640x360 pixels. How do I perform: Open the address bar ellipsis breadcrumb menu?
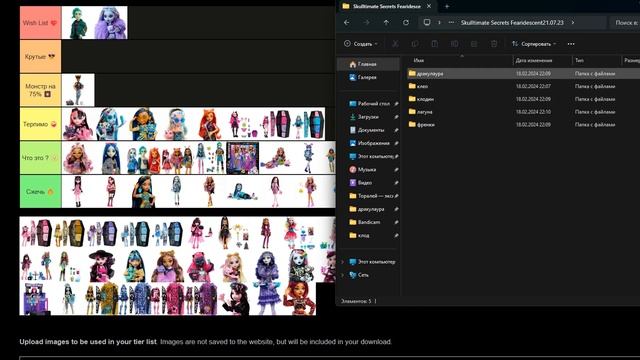(451, 22)
